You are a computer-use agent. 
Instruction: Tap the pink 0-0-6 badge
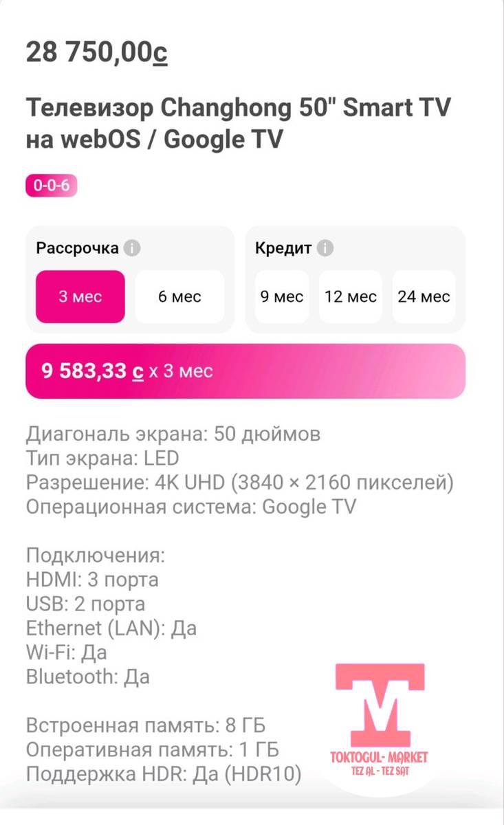point(52,186)
